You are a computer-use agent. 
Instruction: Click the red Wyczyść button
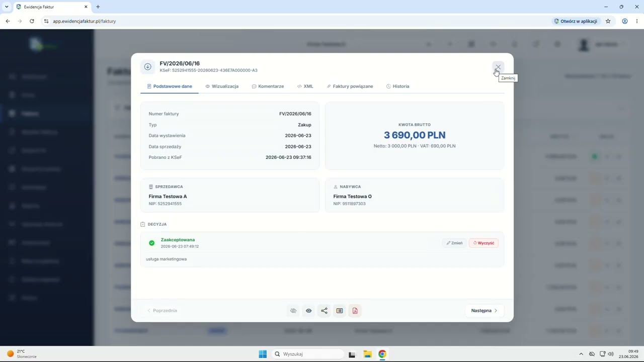[484, 243]
